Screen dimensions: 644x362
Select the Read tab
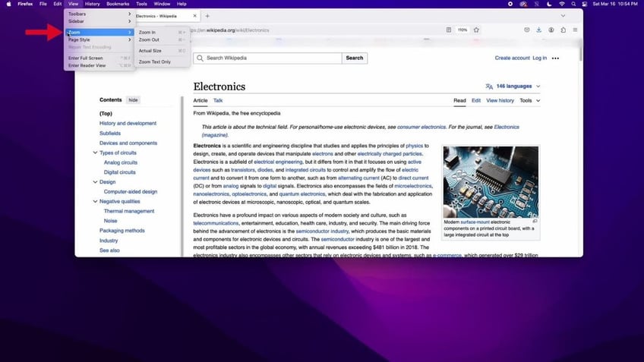pyautogui.click(x=459, y=100)
